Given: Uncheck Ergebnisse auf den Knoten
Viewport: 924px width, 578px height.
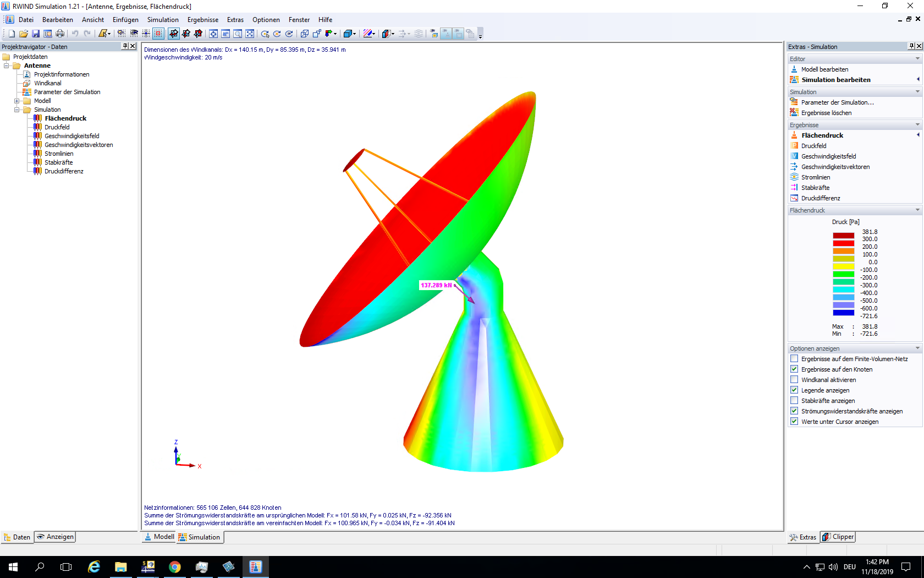Looking at the screenshot, I should point(794,369).
